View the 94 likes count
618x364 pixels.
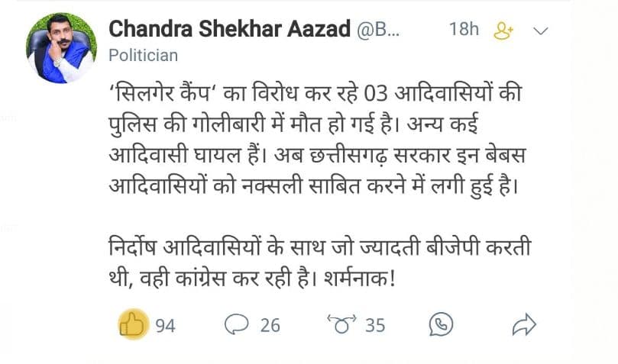tap(166, 326)
